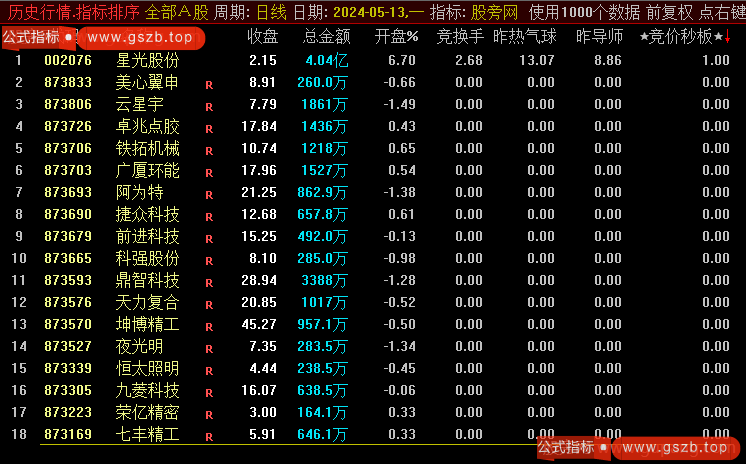Sort by the 总金额 column header
746x464 pixels.
coord(326,37)
